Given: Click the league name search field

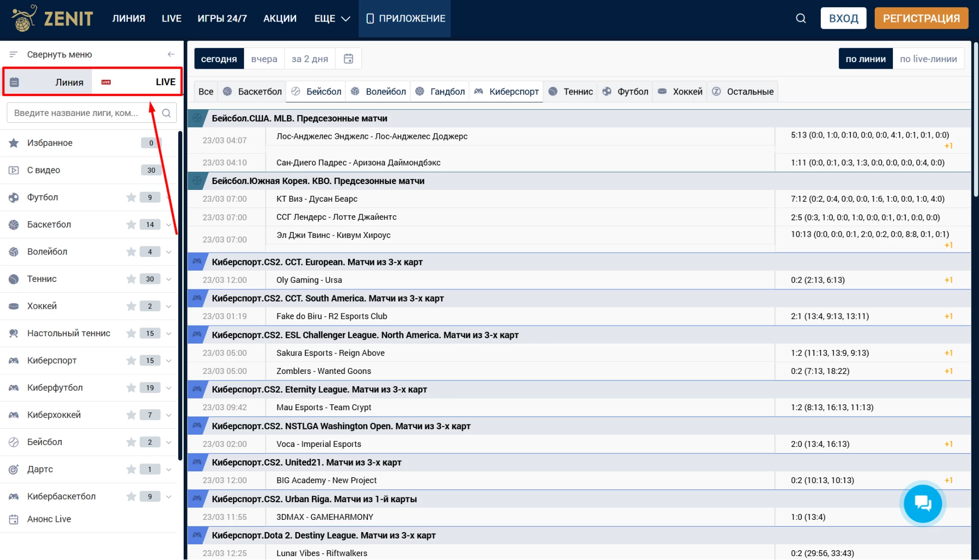Looking at the screenshot, I should pos(92,113).
